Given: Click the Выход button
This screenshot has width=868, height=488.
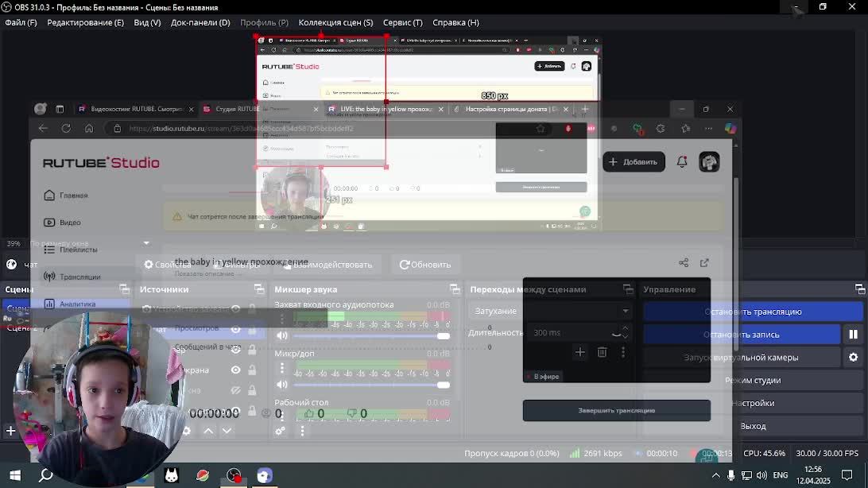Looking at the screenshot, I should click(753, 426).
